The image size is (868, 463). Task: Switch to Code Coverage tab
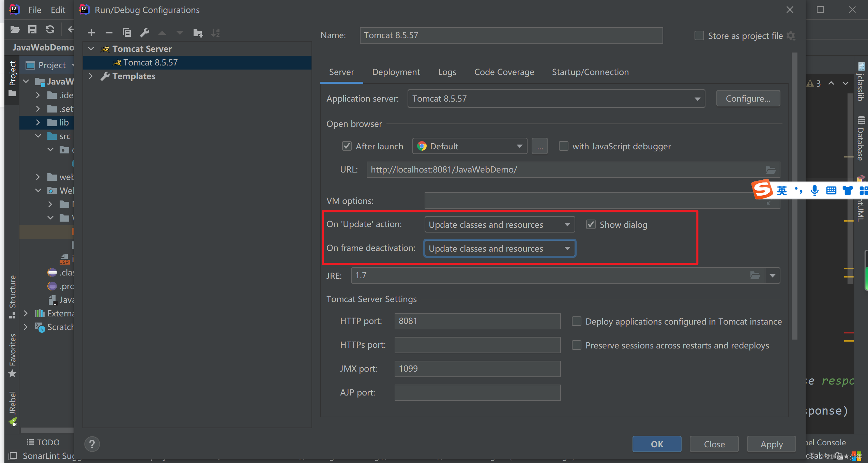click(x=504, y=72)
